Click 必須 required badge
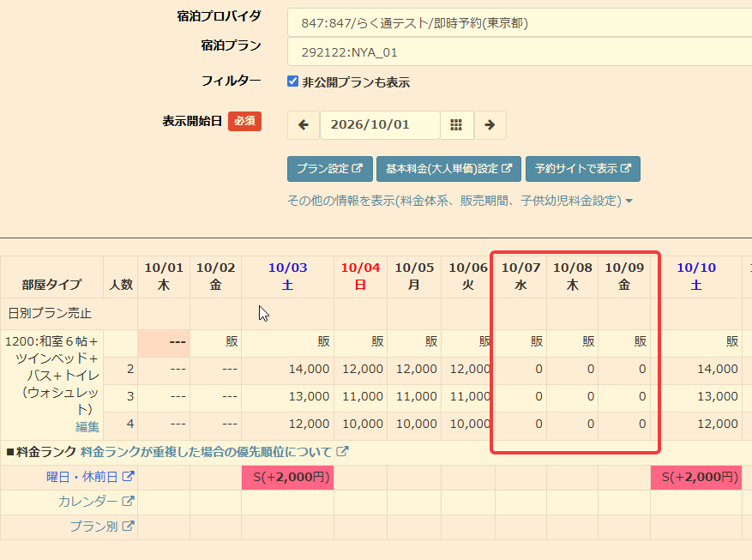 click(244, 121)
